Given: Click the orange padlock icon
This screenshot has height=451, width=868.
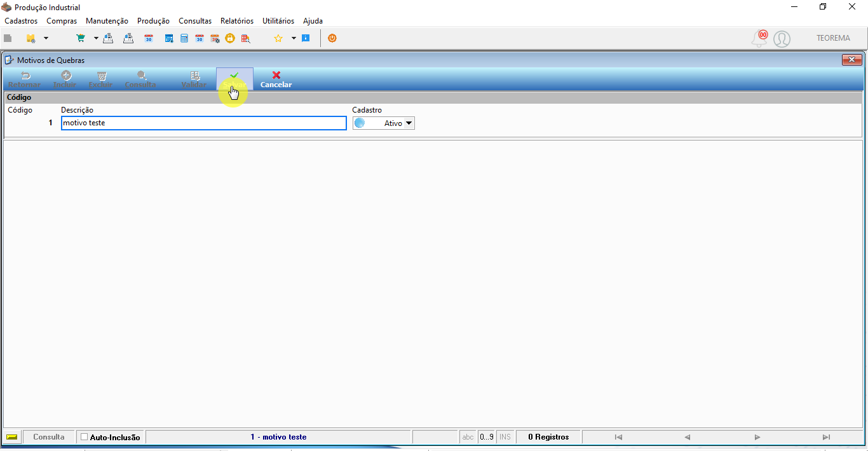Looking at the screenshot, I should (x=230, y=38).
